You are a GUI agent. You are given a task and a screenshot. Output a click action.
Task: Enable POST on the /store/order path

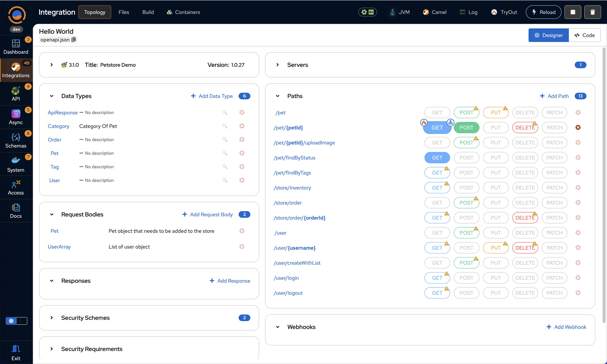[466, 203]
